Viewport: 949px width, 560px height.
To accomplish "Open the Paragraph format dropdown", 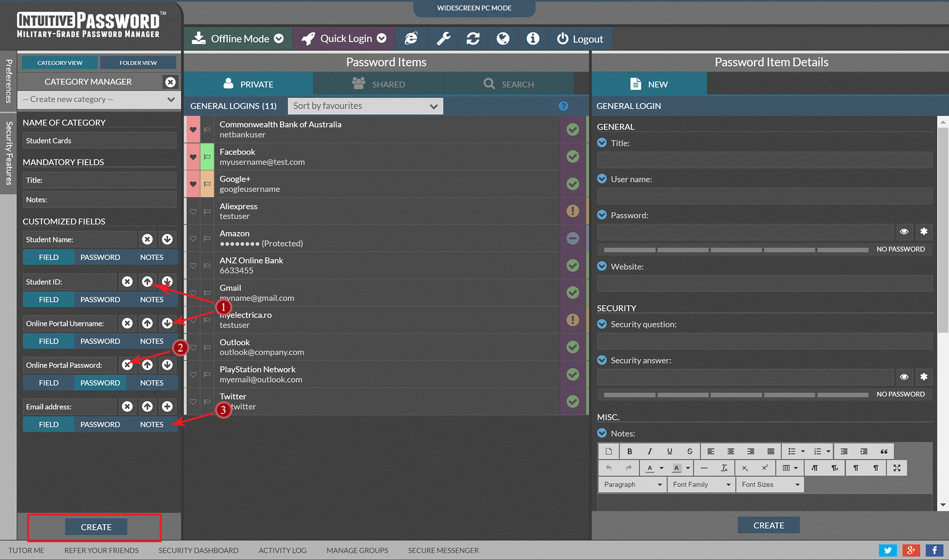I will pyautogui.click(x=632, y=484).
